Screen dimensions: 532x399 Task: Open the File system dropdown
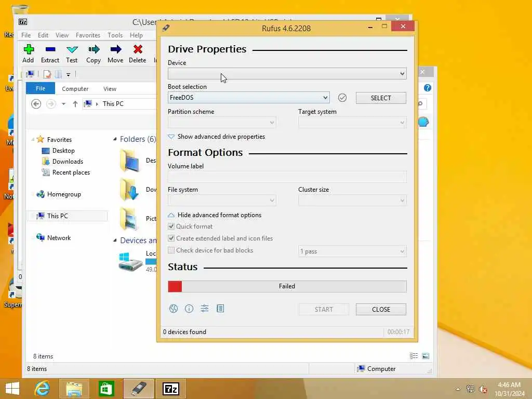point(222,201)
